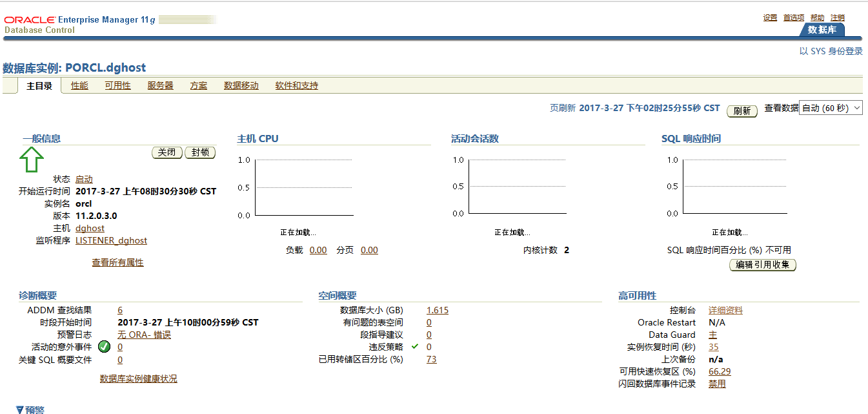Open the 软件和支持 tab

pyautogui.click(x=296, y=85)
